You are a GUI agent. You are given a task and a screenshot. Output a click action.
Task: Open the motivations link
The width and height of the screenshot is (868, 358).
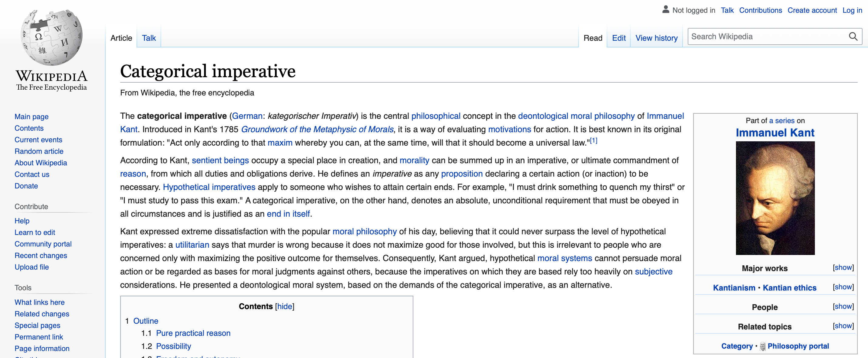[510, 129]
